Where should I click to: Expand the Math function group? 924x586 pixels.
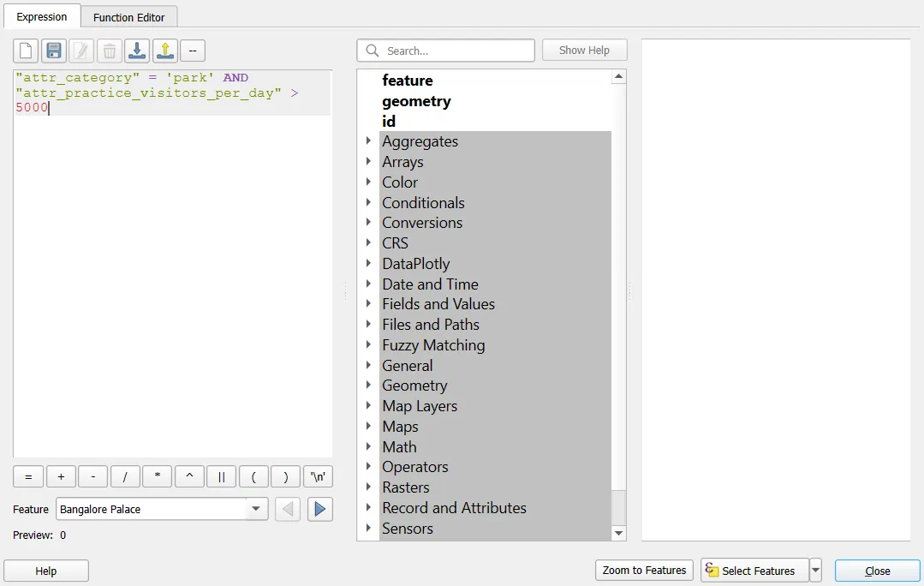click(368, 446)
